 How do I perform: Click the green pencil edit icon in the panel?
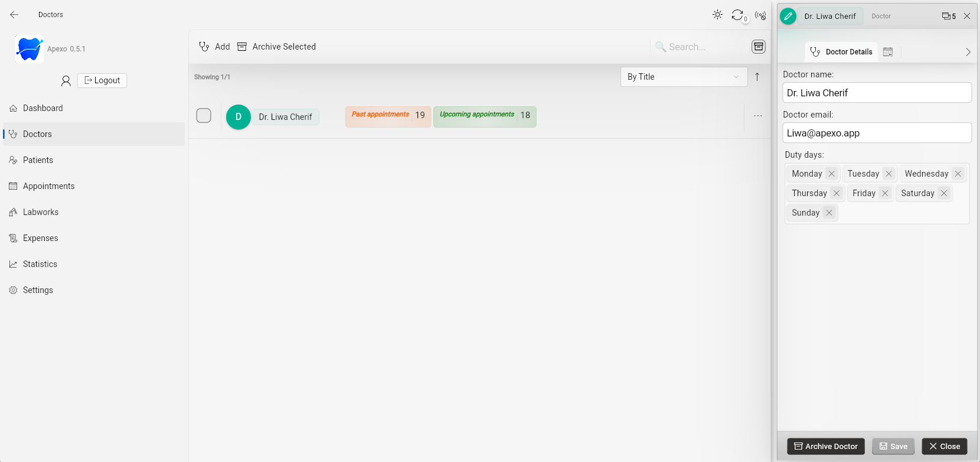click(x=788, y=17)
